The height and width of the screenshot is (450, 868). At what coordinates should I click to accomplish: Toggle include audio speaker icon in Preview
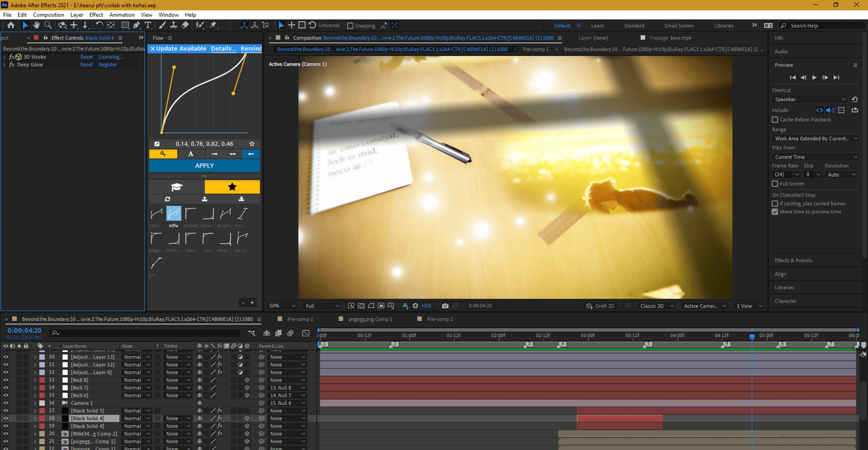pos(830,110)
